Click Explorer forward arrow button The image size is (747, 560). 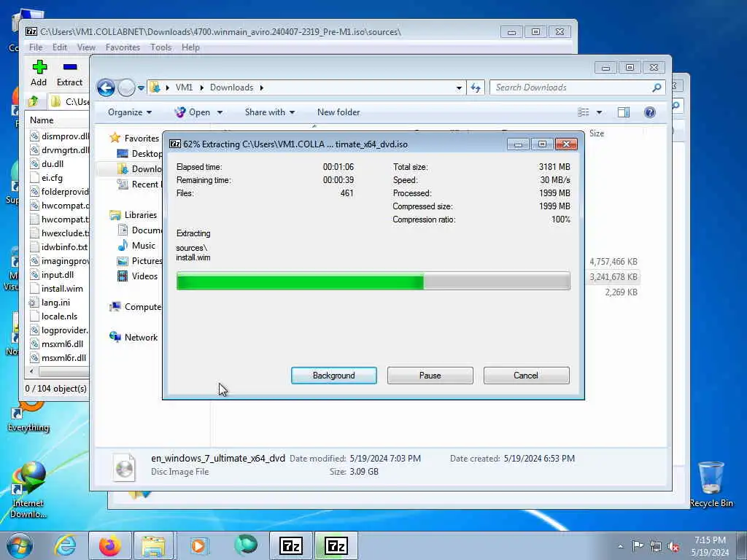[x=126, y=87]
